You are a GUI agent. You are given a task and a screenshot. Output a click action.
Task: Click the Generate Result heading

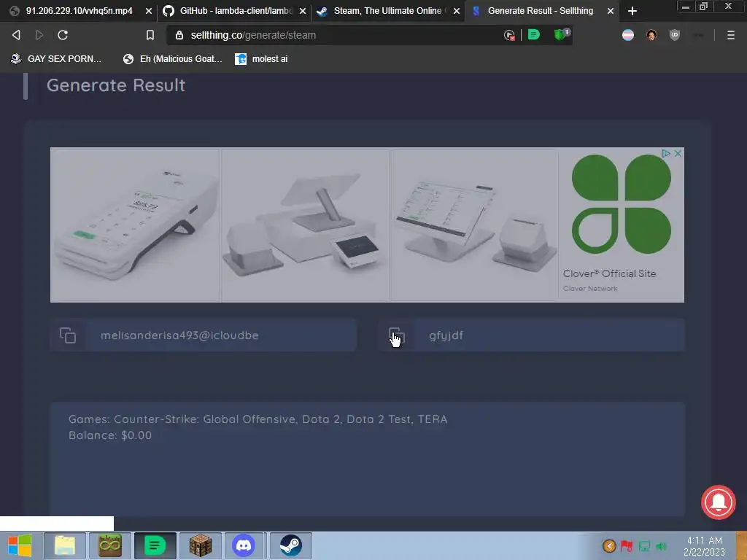(116, 85)
